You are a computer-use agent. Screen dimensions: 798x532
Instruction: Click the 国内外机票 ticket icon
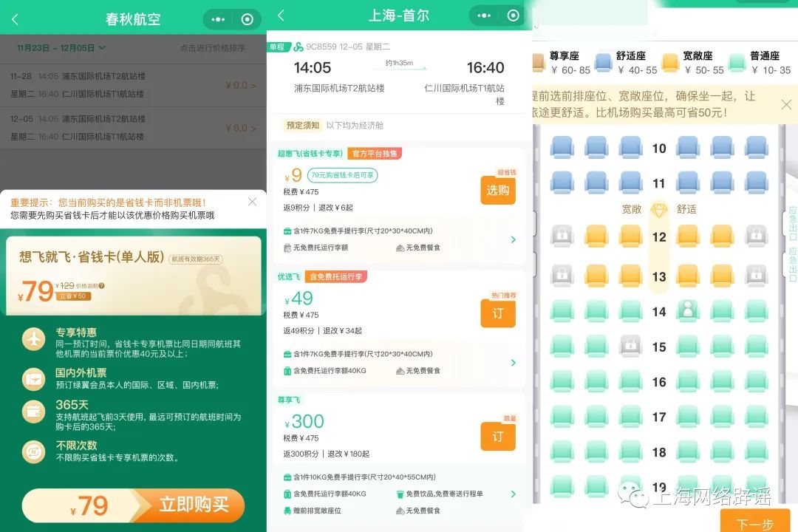click(x=33, y=379)
